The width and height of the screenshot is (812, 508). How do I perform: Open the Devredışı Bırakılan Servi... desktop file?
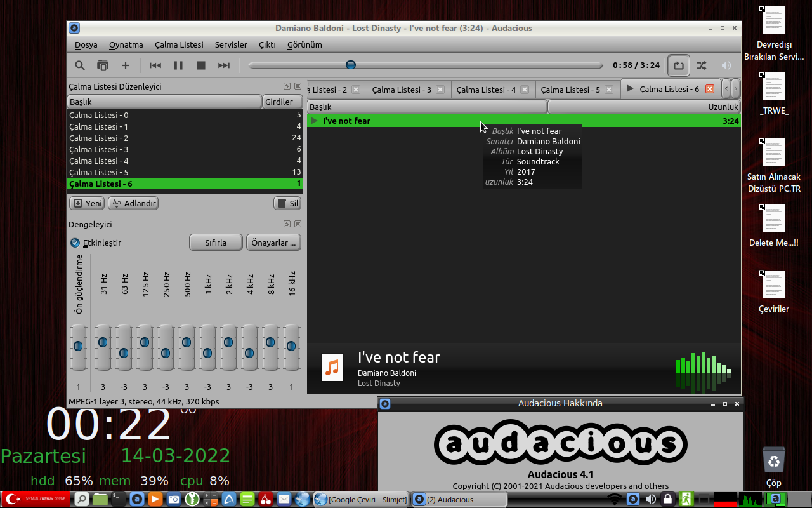tap(774, 33)
